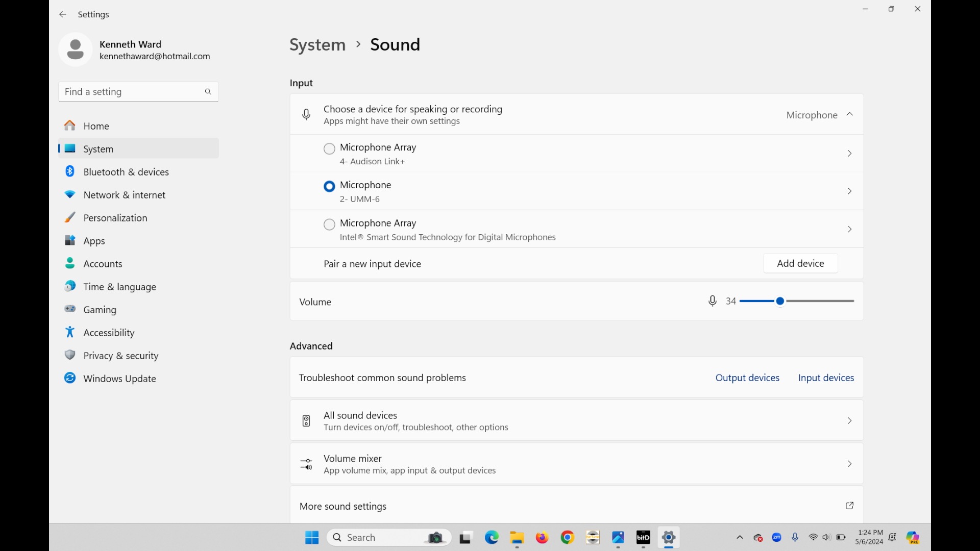Open Home settings page
Image resolution: width=980 pixels, height=551 pixels.
pos(138,126)
